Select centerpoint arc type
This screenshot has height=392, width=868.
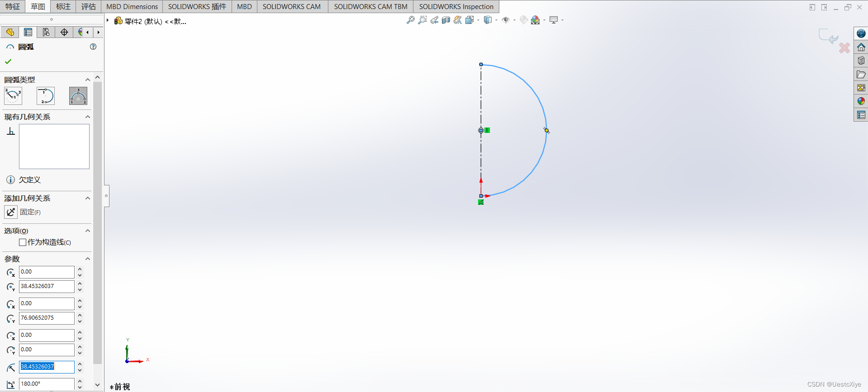(13, 96)
